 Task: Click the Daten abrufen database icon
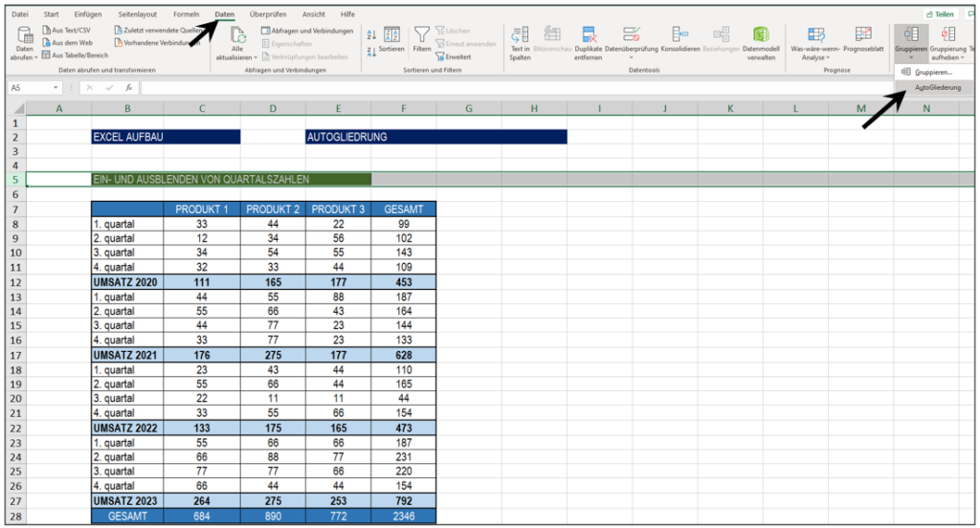pyautogui.click(x=24, y=35)
